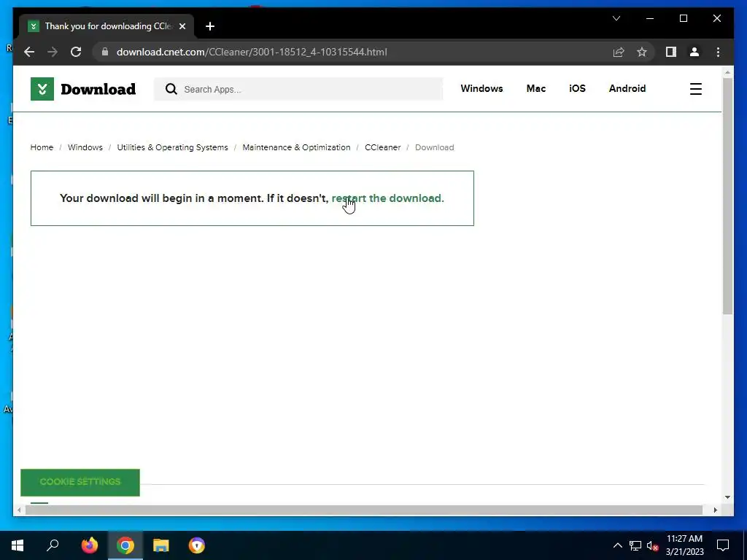Click the scroll right arrow
The image size is (747, 560).
715,510
